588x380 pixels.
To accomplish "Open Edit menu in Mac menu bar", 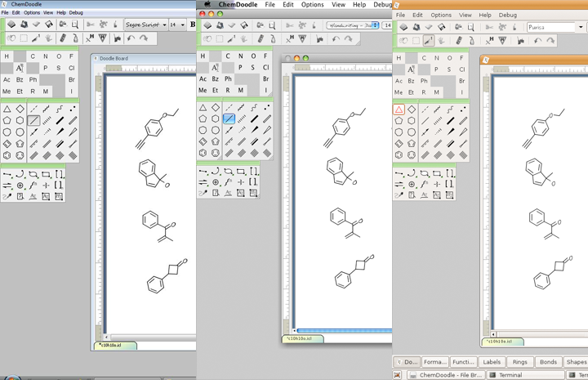I will coord(288,5).
